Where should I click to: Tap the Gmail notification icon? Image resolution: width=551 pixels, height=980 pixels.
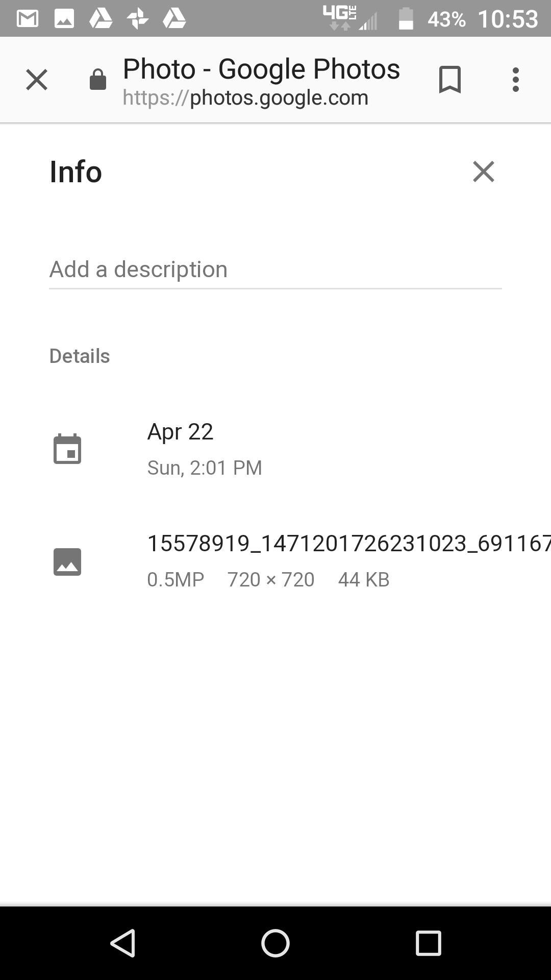[28, 19]
